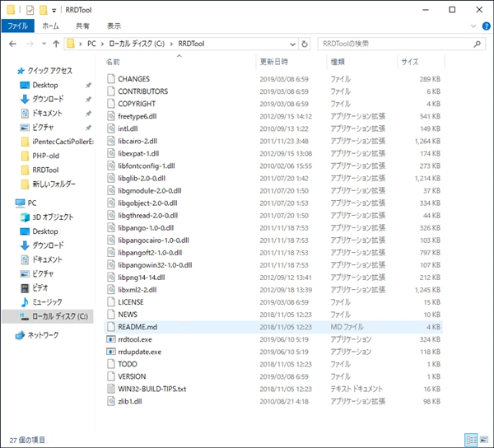Image resolution: width=494 pixels, height=448 pixels.
Task: Select libxml2-2.dll file icon
Action: (110, 290)
